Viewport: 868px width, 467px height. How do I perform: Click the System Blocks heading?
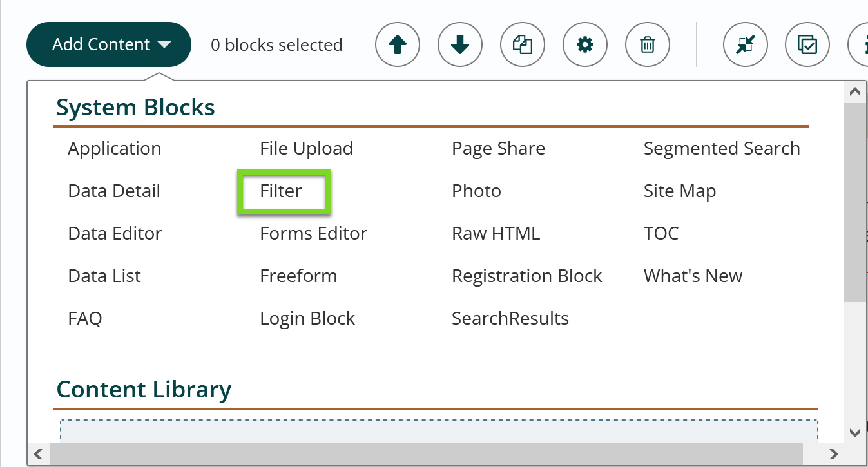(x=135, y=107)
